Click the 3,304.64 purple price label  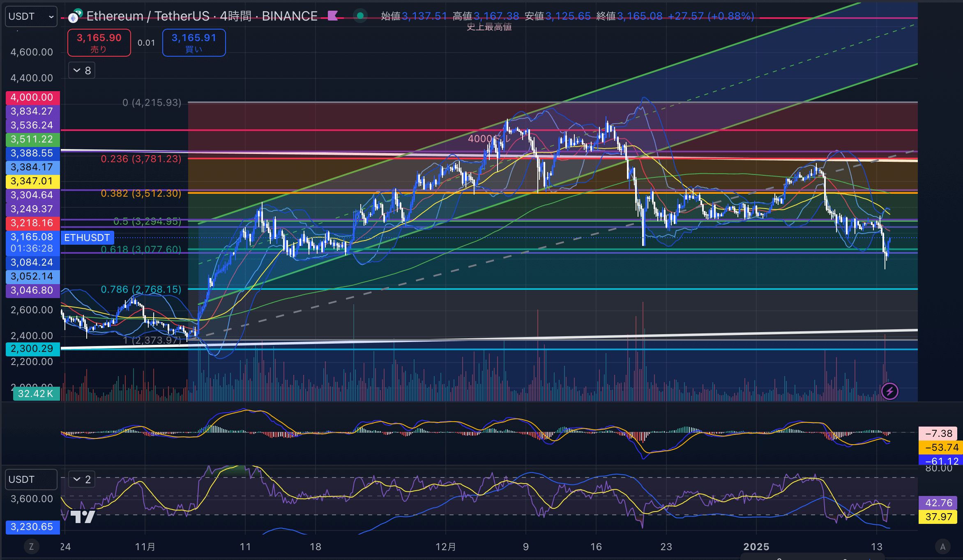tap(32, 195)
